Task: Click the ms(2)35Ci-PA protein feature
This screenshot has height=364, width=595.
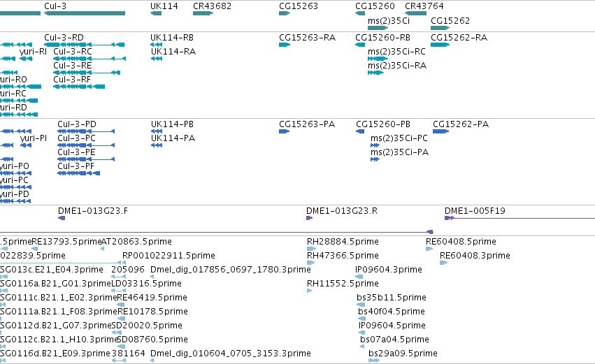Action: [x=375, y=159]
